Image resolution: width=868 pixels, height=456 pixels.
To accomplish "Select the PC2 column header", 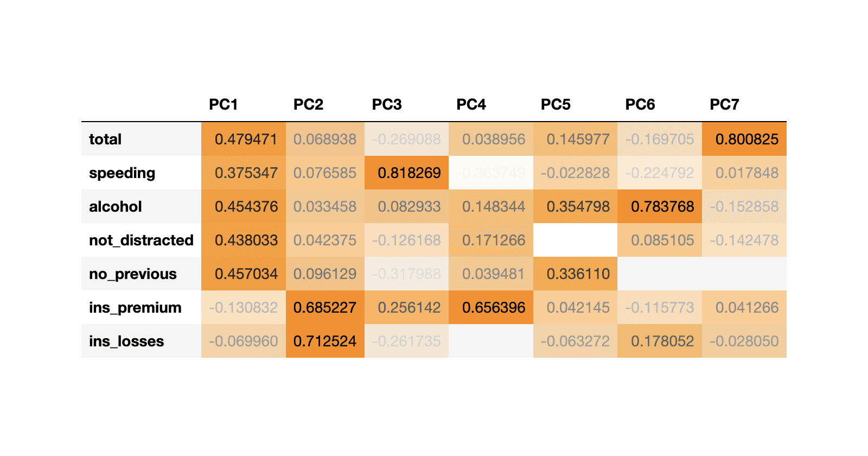I will point(308,104).
